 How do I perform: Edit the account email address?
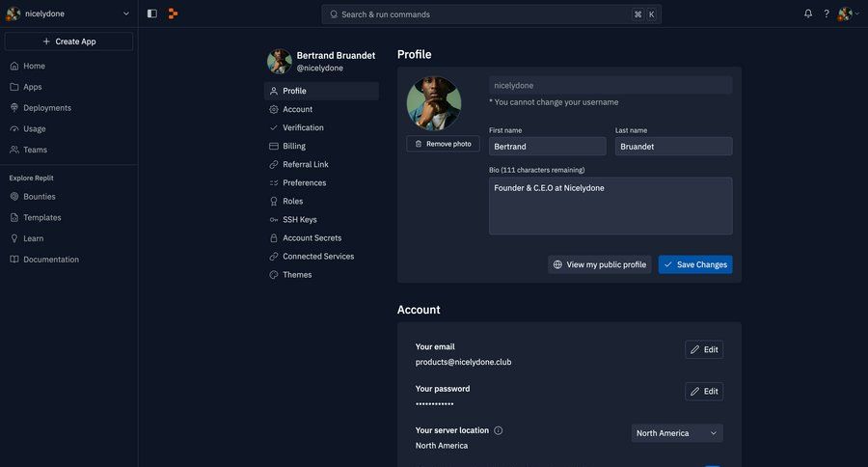(x=703, y=349)
